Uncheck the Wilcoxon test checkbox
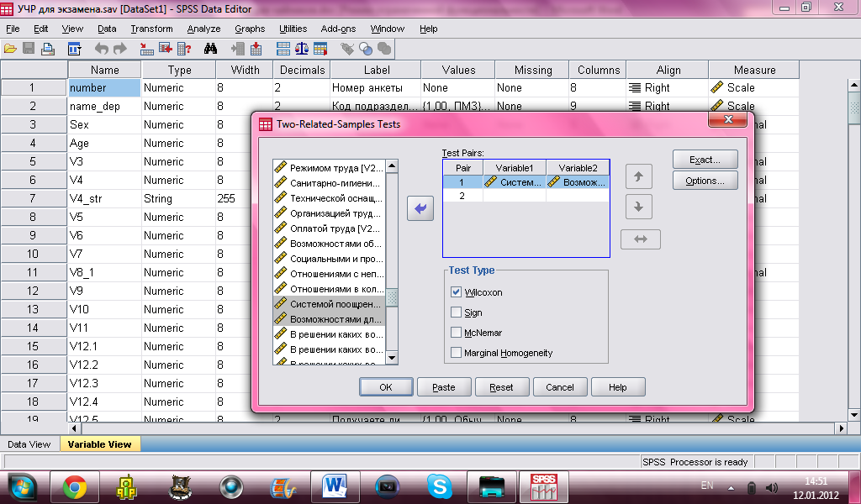The width and height of the screenshot is (861, 504). pos(456,291)
